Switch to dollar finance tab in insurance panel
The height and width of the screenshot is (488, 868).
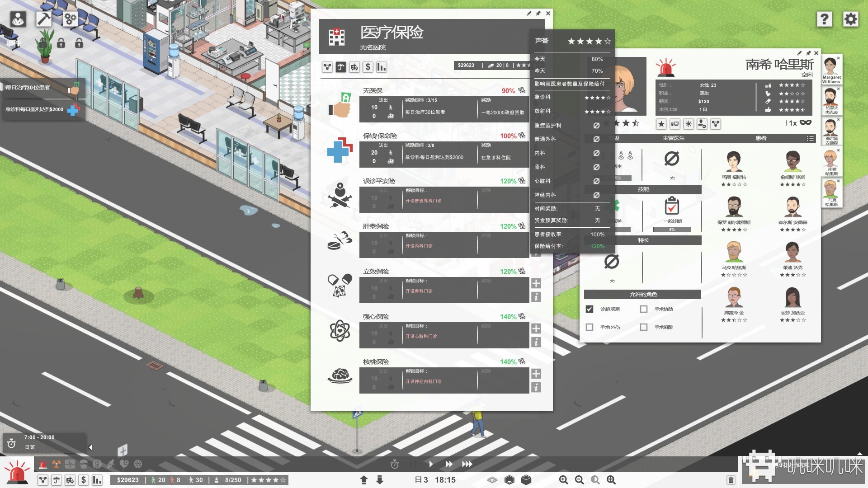tap(368, 67)
